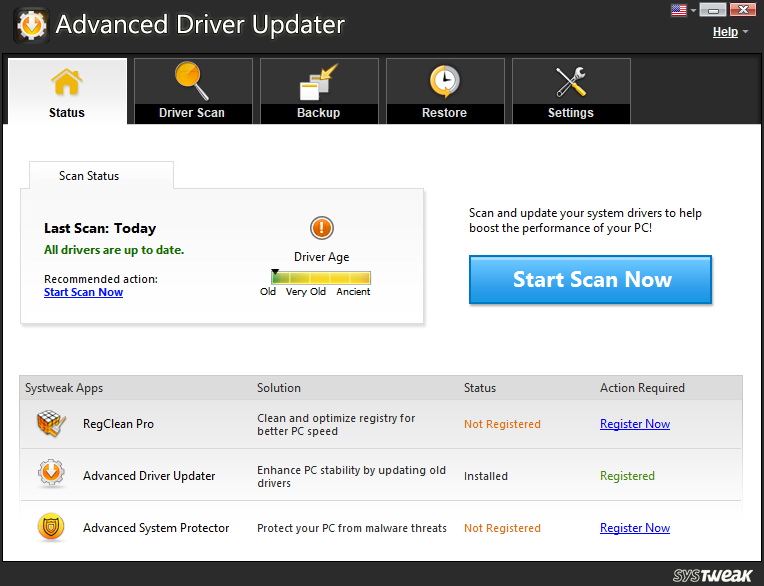The width and height of the screenshot is (764, 586).
Task: Click the 'Status' column header in apps table
Action: [x=480, y=388]
